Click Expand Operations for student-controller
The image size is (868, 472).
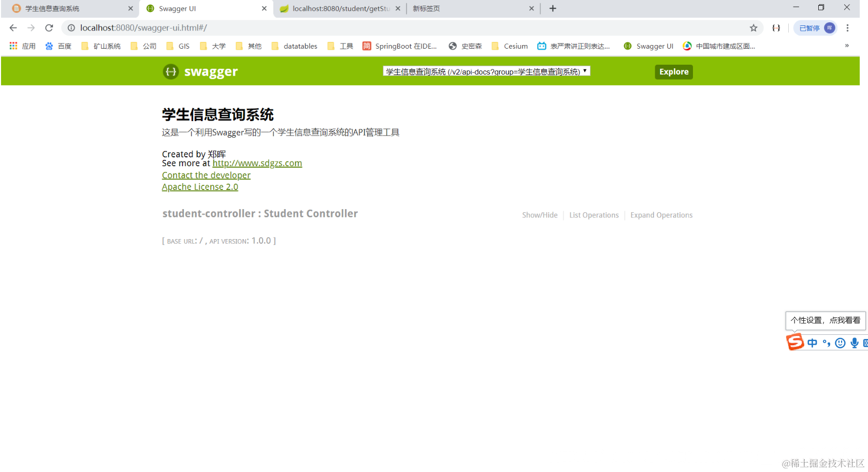pos(661,215)
